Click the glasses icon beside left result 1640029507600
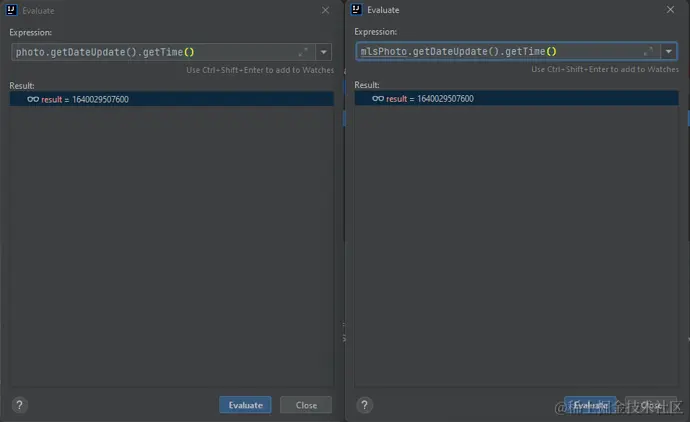The height and width of the screenshot is (422, 690). point(33,99)
